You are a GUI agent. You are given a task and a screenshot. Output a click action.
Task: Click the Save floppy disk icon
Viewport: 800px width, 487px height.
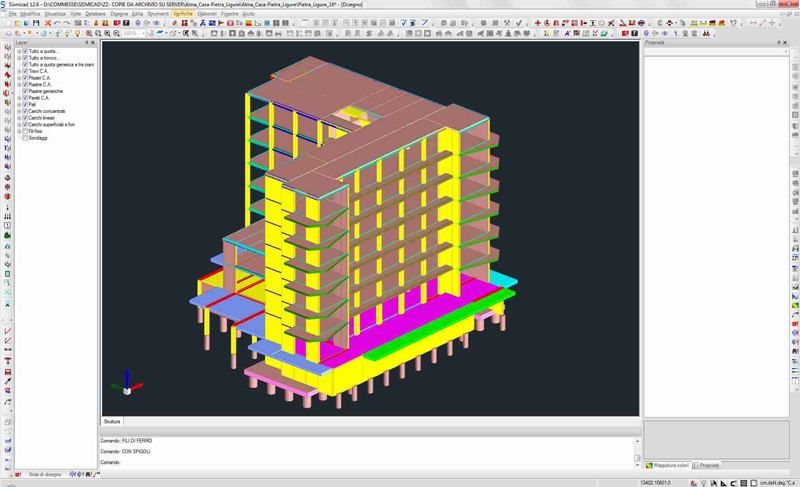[x=37, y=23]
